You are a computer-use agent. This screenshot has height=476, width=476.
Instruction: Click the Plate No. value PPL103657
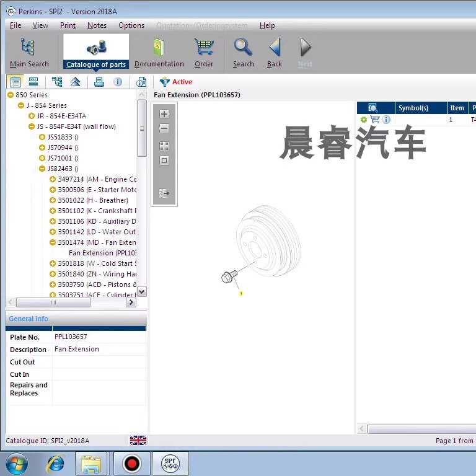tap(71, 337)
